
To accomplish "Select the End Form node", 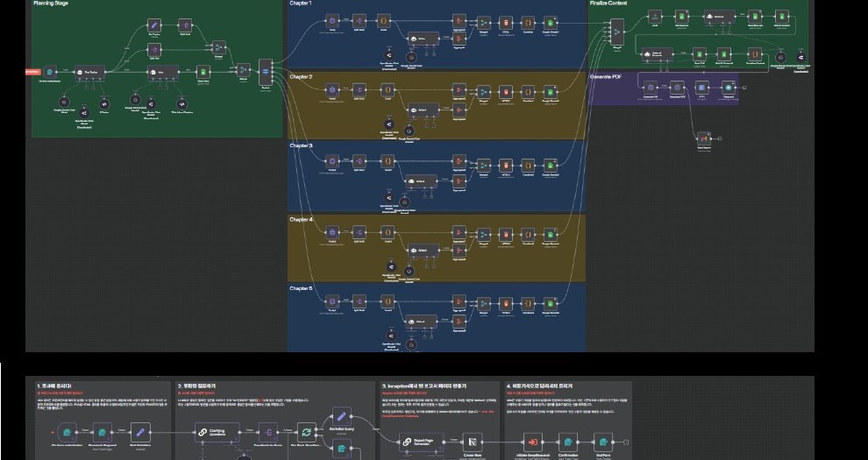I will [x=603, y=442].
